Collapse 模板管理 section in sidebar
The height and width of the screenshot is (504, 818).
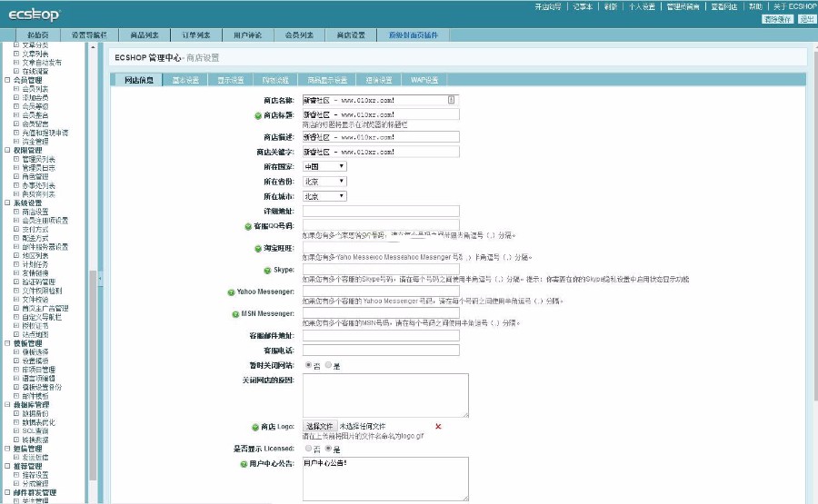(7, 343)
